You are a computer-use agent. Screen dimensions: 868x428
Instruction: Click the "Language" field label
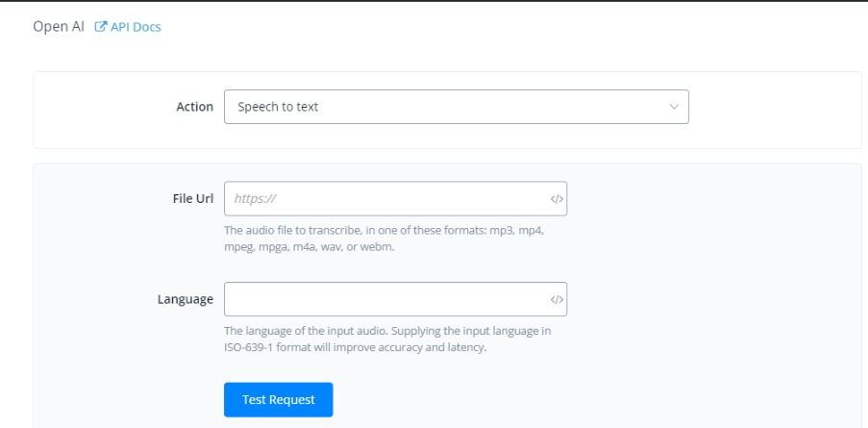pos(186,299)
